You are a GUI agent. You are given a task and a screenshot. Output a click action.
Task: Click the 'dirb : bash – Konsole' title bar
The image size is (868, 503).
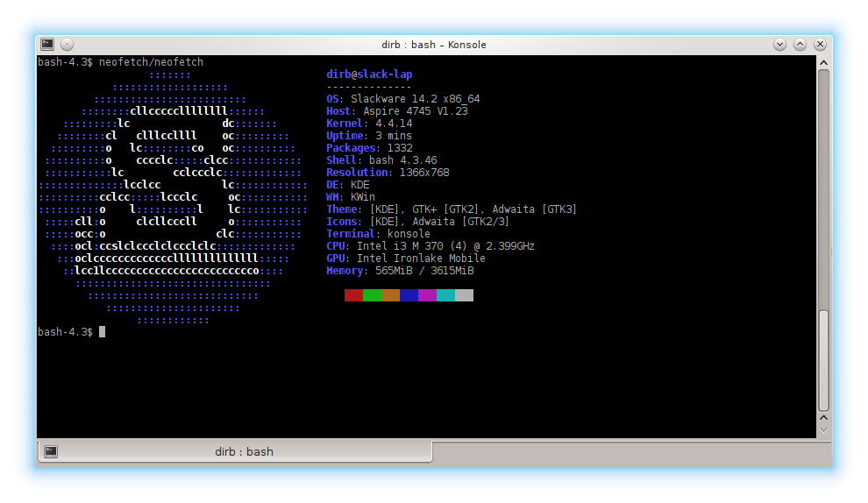tap(433, 44)
